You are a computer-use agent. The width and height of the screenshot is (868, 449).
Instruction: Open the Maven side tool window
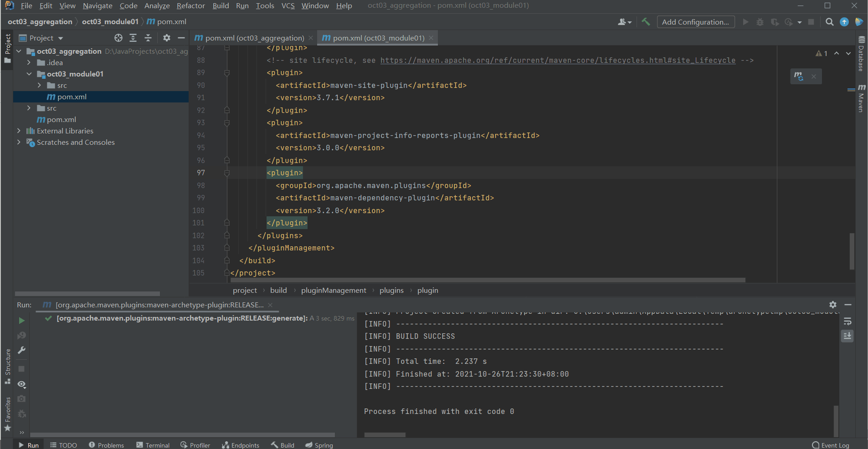coord(861,98)
